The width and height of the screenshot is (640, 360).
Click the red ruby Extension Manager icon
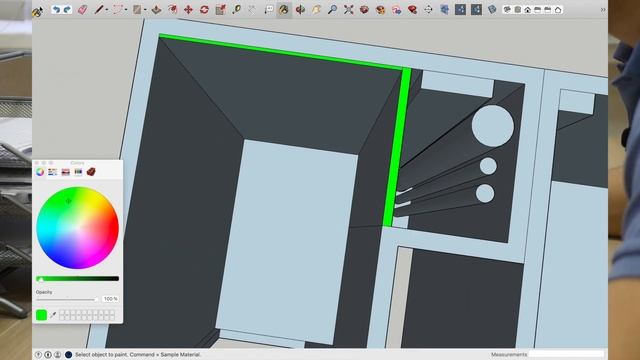point(412,9)
